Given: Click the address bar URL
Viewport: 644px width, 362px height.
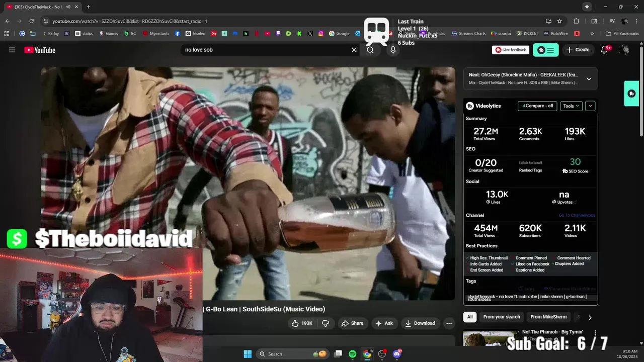Looking at the screenshot, I should (x=129, y=21).
